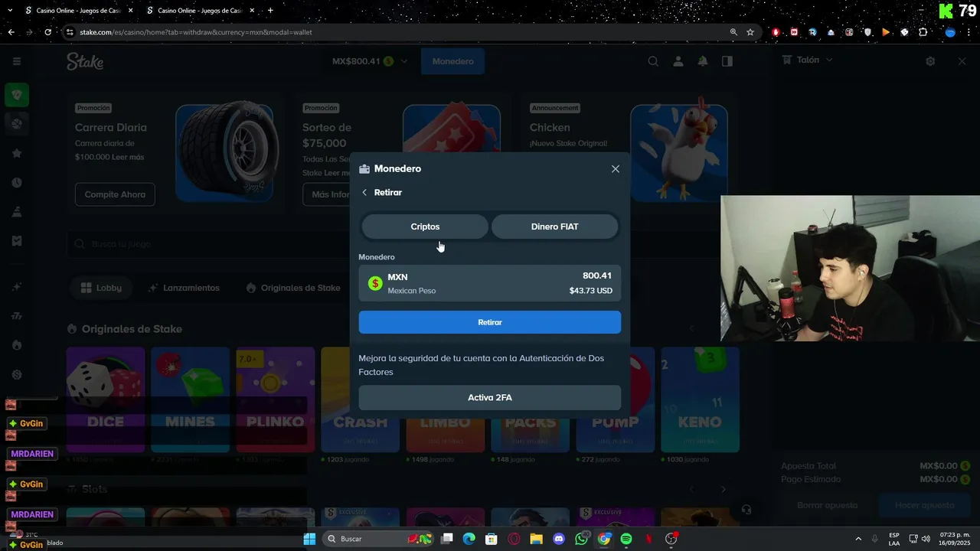Open the sports basketball icon in the sidebar
Viewport: 980px width, 551px height.
(x=17, y=123)
